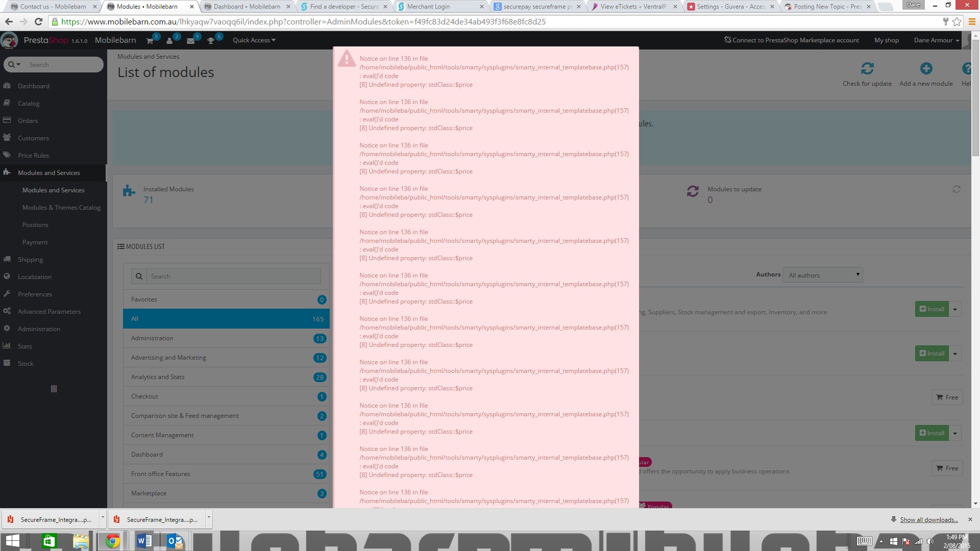The width and height of the screenshot is (980, 551).
Task: Expand arrow next to first Install button
Action: point(955,309)
